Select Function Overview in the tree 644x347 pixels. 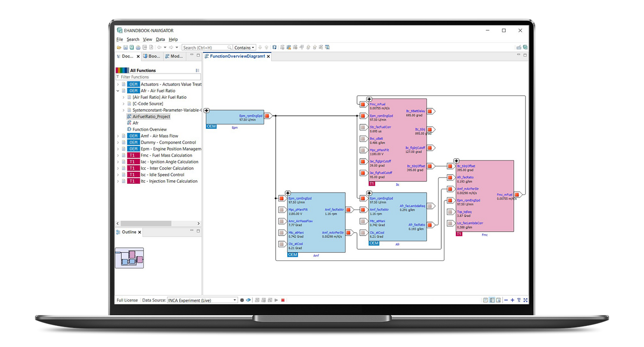click(x=149, y=129)
